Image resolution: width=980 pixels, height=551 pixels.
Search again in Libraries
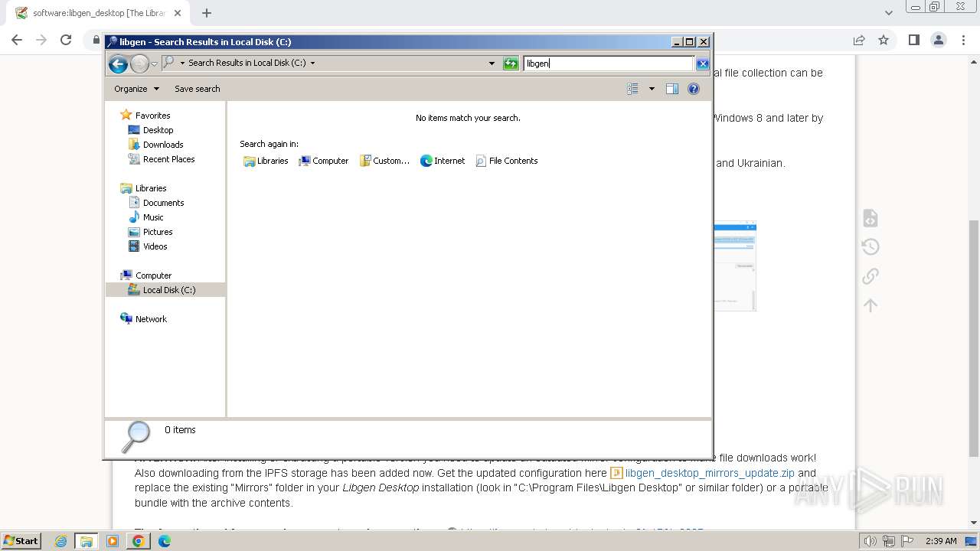click(x=266, y=161)
